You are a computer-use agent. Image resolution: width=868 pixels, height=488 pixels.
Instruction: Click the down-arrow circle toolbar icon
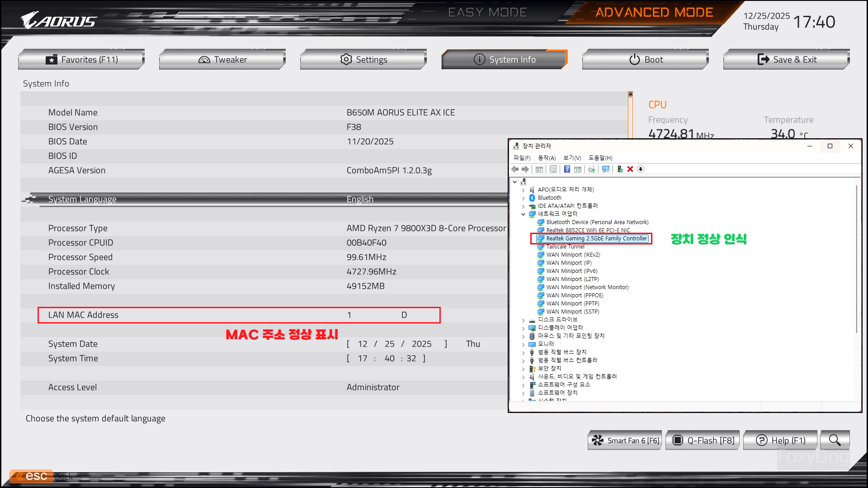[x=641, y=169]
